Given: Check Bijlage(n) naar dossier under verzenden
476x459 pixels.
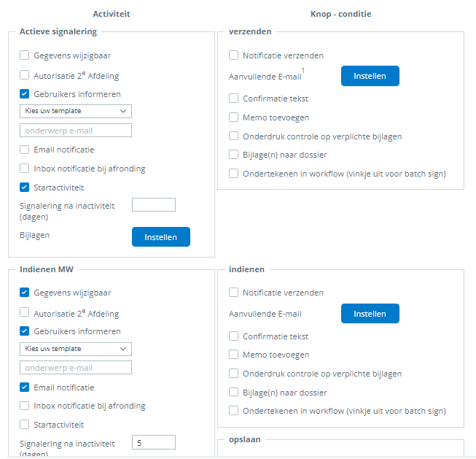Looking at the screenshot, I should click(234, 155).
